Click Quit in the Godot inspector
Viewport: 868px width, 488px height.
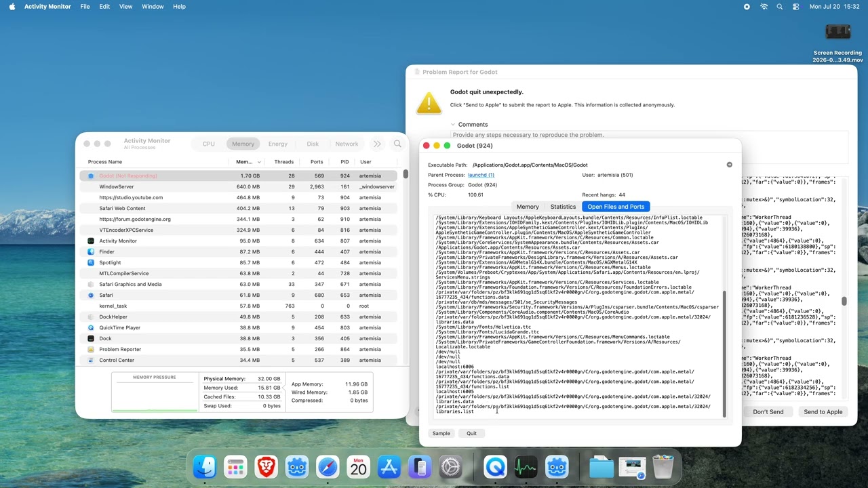[x=471, y=433]
